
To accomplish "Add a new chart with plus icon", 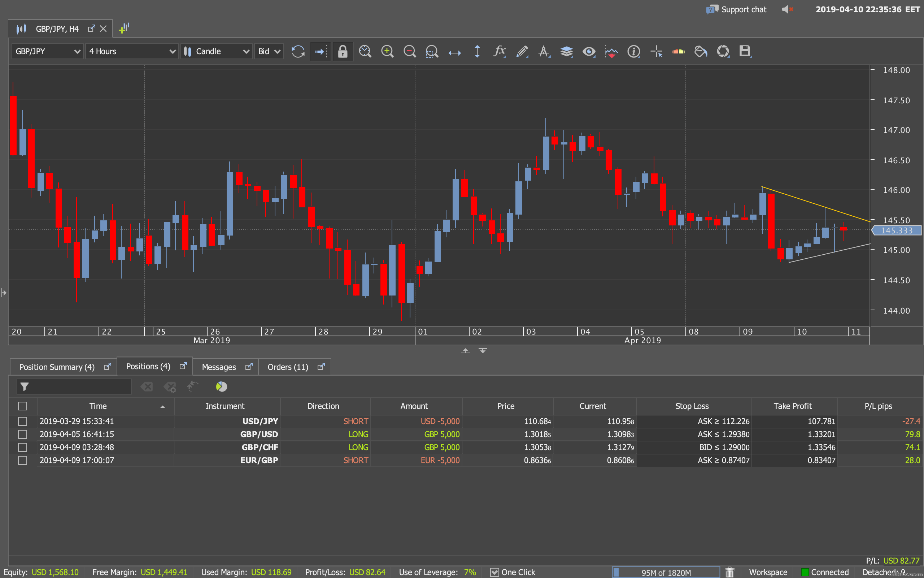I will 124,28.
